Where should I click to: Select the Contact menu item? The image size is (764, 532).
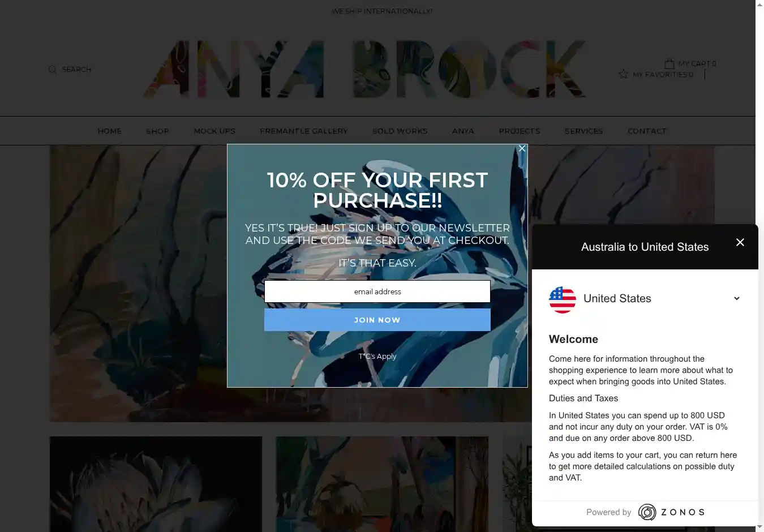click(647, 131)
